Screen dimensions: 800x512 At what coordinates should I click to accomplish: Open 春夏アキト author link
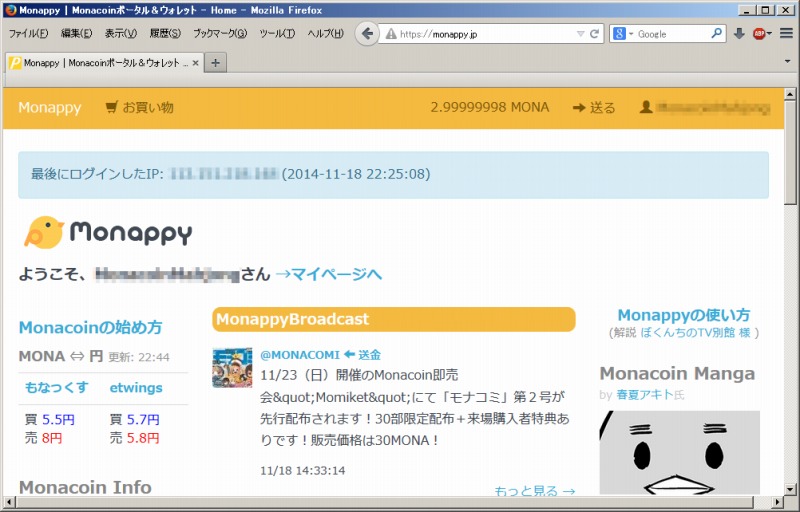(x=645, y=395)
